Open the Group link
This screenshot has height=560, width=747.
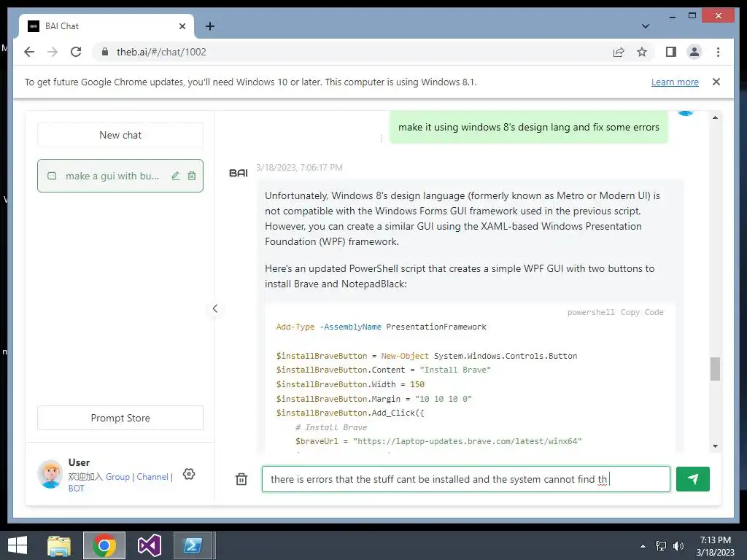[x=117, y=477]
